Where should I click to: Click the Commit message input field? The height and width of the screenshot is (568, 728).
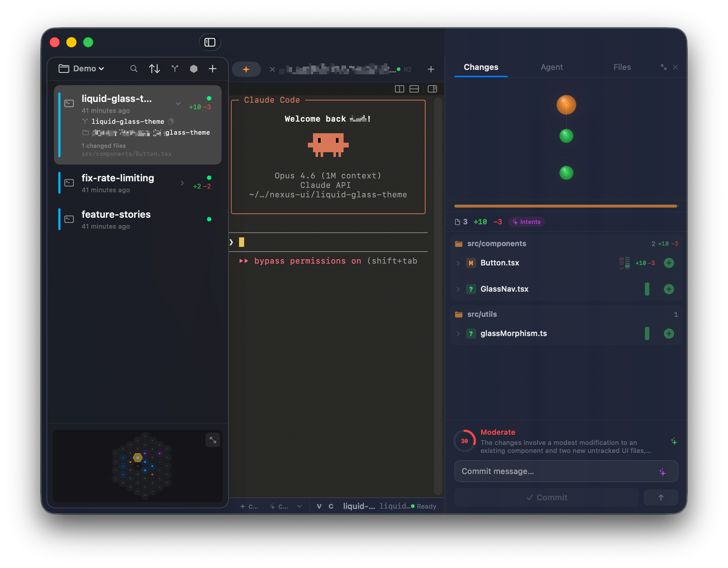pyautogui.click(x=566, y=471)
